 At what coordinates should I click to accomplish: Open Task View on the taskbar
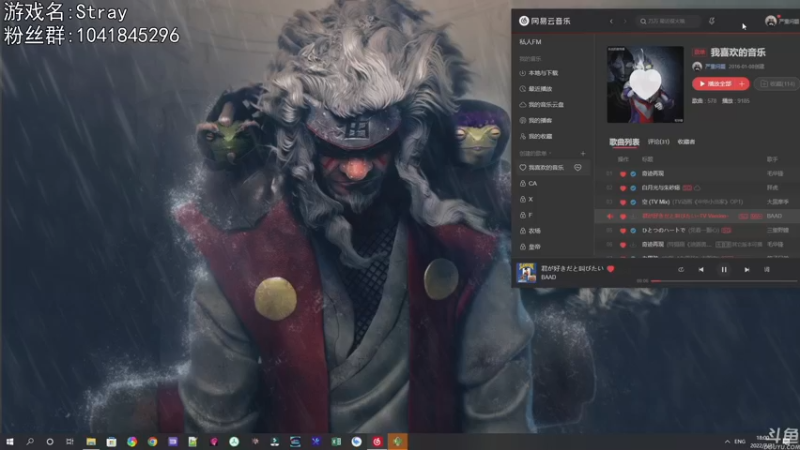69,441
